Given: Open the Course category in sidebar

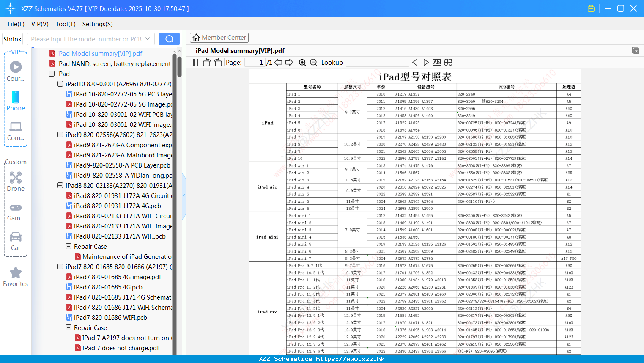Looking at the screenshot, I should [16, 71].
